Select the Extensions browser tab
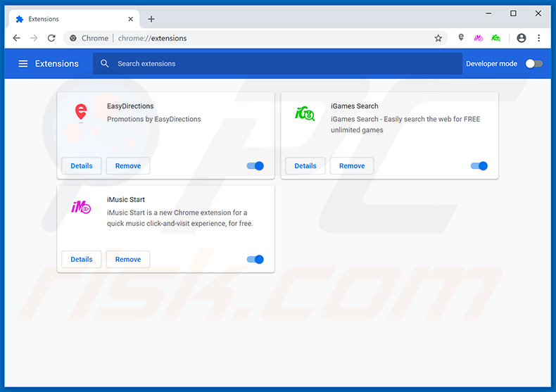Screen dimensions: 556x392 [70, 19]
